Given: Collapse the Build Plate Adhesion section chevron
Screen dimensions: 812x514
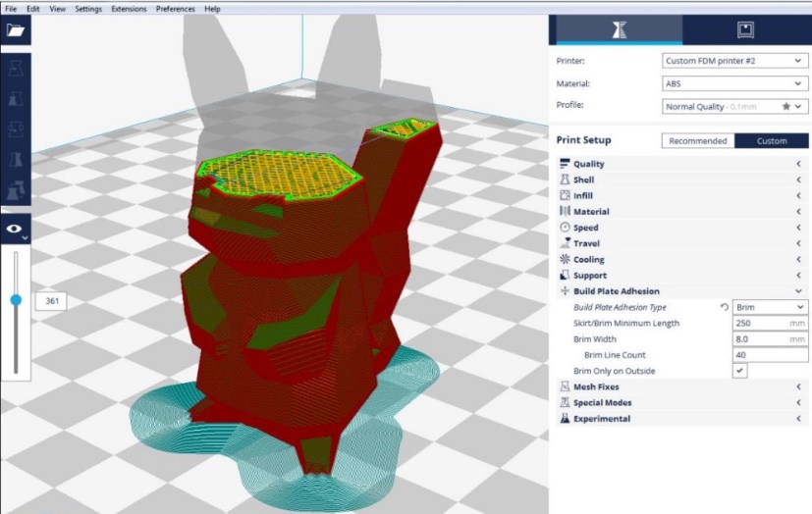Looking at the screenshot, I should 798,291.
